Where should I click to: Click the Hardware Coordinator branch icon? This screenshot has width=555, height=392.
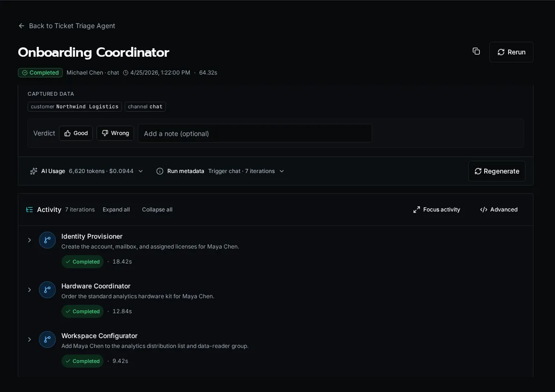47,290
